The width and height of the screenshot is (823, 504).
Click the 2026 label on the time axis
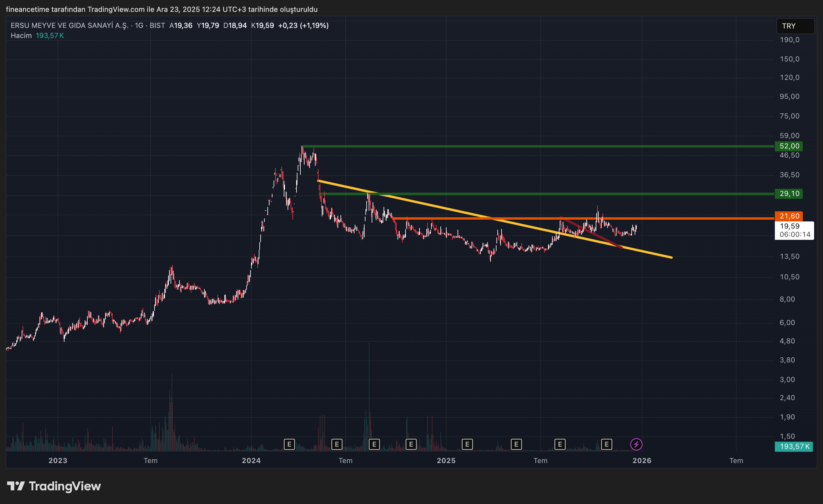tap(642, 461)
